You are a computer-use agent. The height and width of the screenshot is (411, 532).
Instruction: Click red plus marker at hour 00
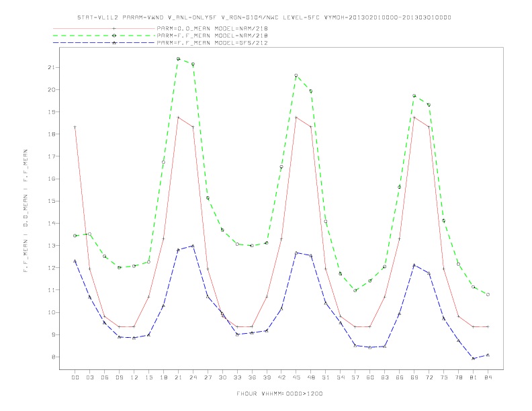coord(75,127)
